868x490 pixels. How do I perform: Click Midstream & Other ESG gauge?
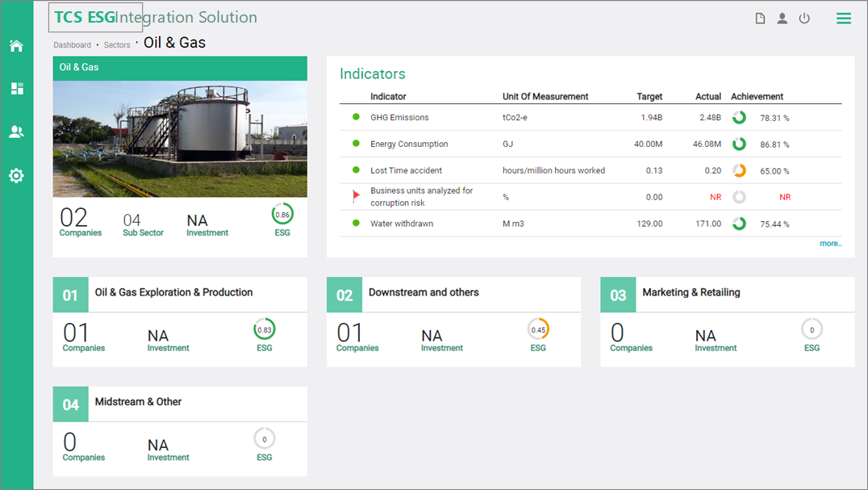(265, 438)
